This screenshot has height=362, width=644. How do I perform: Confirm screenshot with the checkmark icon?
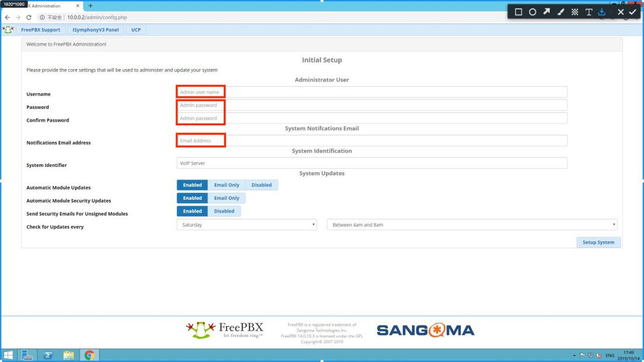point(633,12)
